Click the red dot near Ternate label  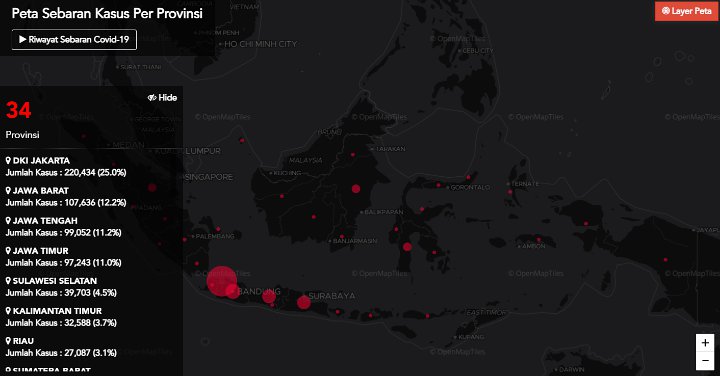pos(510,192)
